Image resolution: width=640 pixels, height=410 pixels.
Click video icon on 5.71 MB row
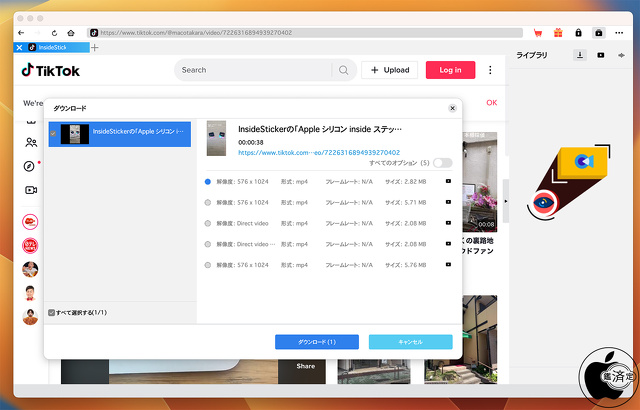[448, 202]
